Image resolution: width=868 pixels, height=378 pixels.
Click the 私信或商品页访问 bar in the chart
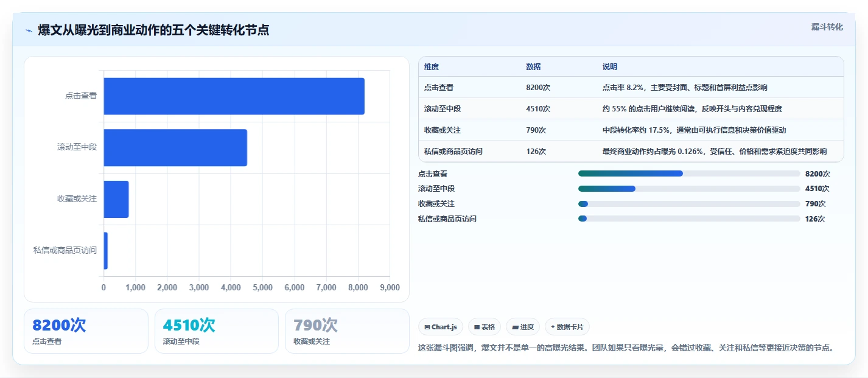tap(105, 251)
